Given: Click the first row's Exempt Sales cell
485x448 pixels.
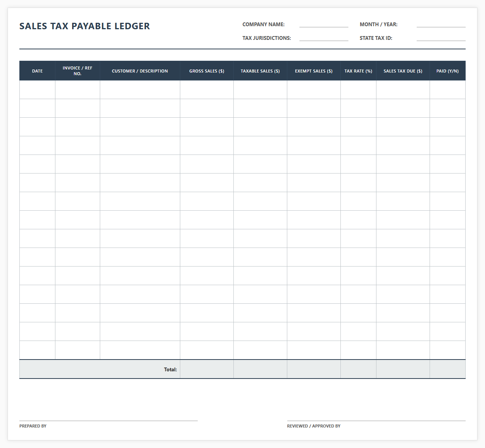Looking at the screenshot, I should click(314, 90).
